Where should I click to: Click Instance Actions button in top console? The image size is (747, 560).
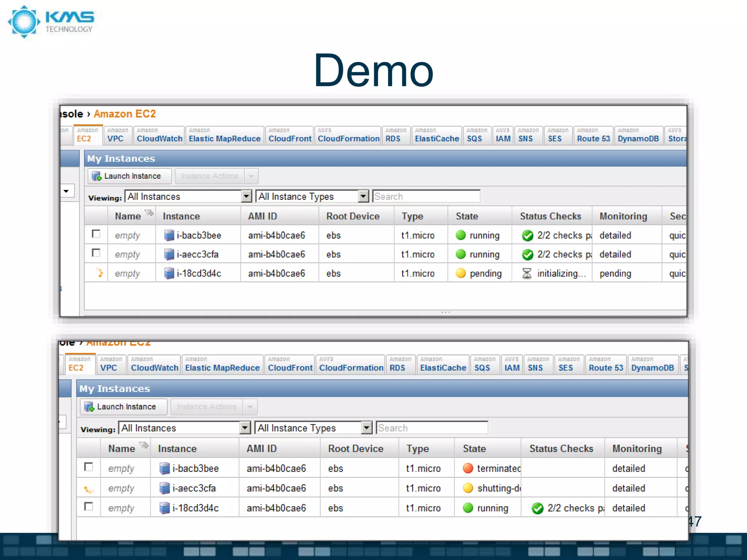[x=210, y=176]
